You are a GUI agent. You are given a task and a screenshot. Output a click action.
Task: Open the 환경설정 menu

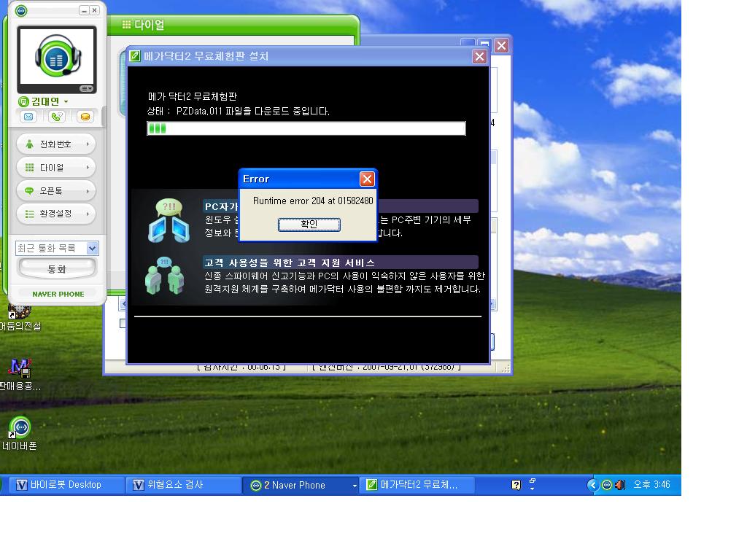(56, 214)
